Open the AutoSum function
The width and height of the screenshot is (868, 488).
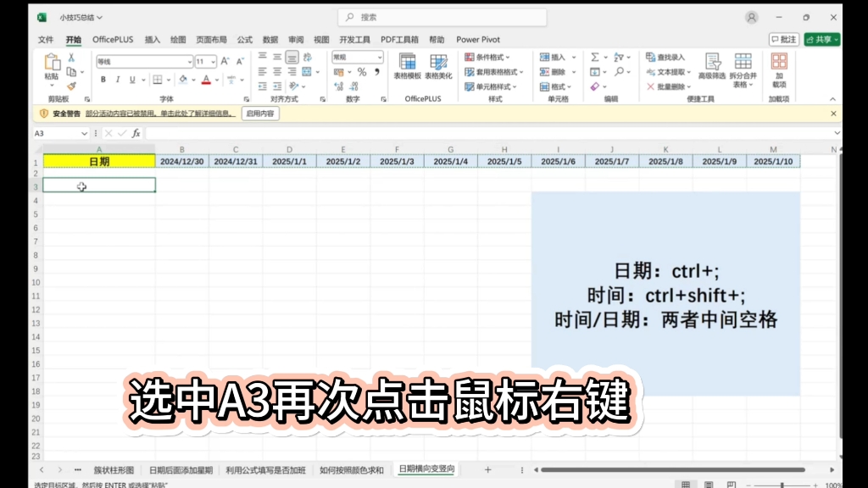(593, 57)
